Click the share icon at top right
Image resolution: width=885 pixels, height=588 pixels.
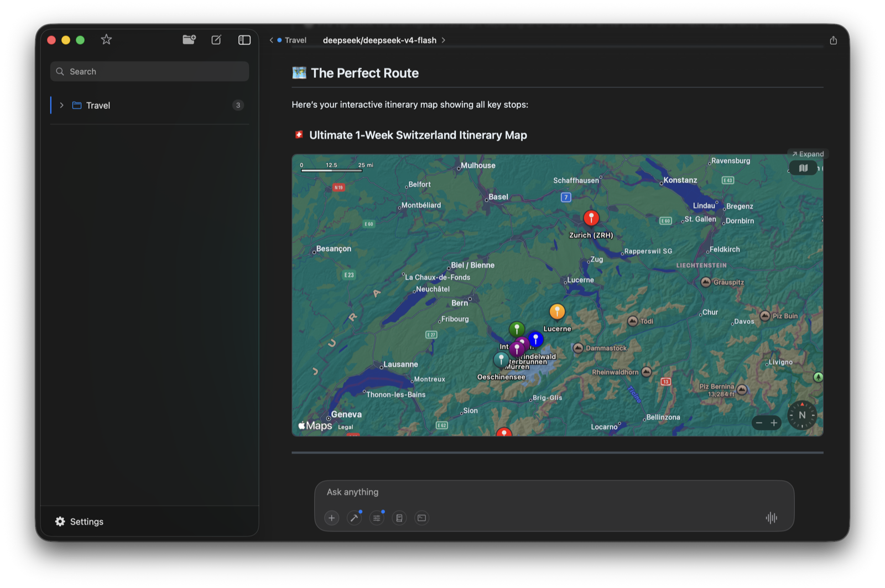tap(833, 40)
